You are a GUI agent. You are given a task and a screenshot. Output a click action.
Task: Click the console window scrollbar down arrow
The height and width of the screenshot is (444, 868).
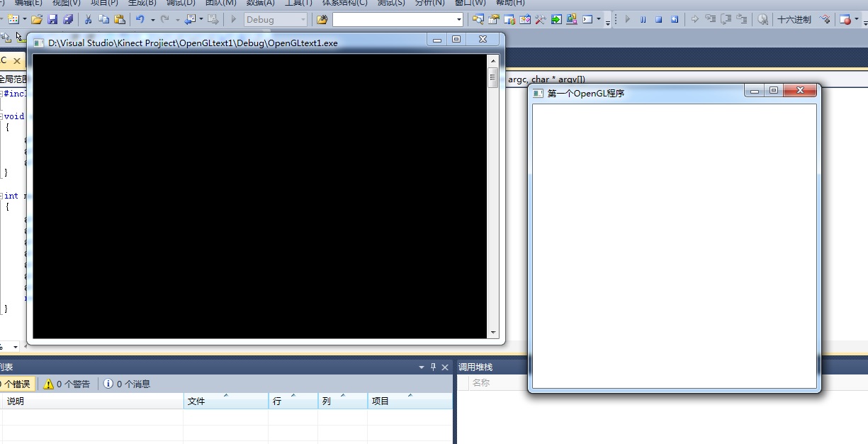pyautogui.click(x=493, y=333)
